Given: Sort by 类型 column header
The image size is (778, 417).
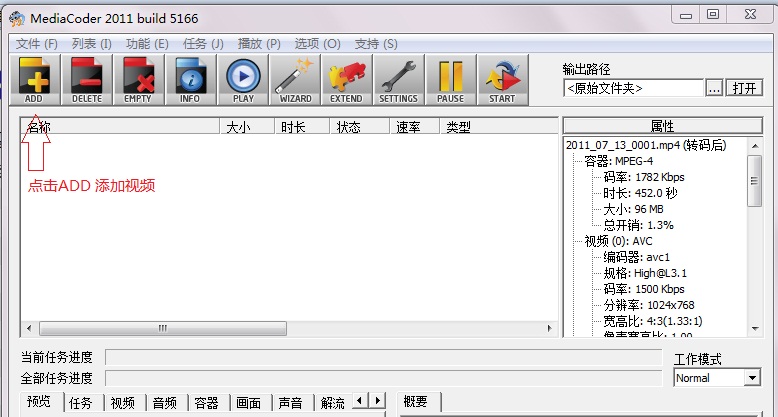Looking at the screenshot, I should pyautogui.click(x=499, y=127).
